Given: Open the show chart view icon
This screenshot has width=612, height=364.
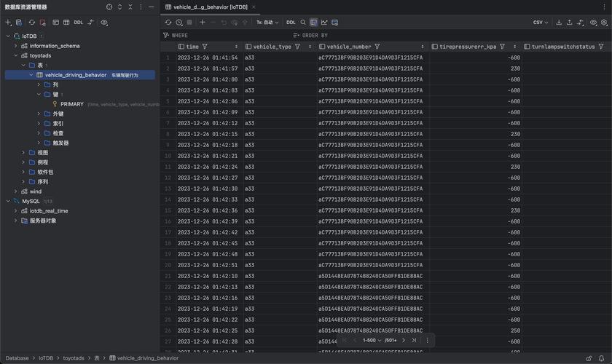Looking at the screenshot, I should (x=324, y=23).
